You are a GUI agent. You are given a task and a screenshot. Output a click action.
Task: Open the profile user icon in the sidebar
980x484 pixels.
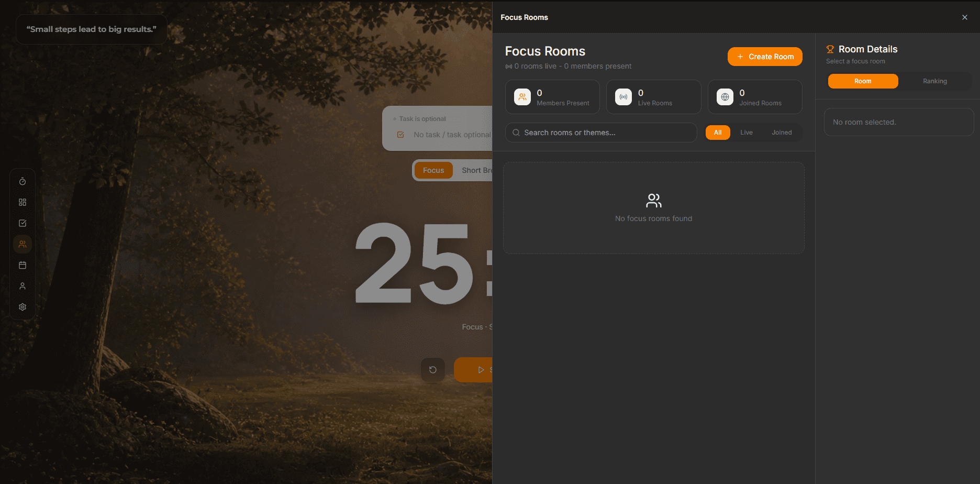(x=23, y=286)
